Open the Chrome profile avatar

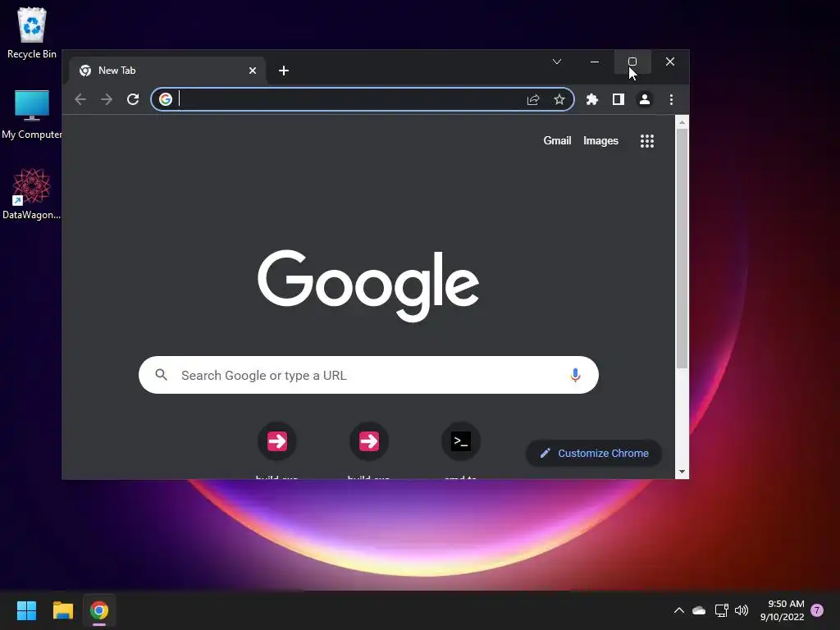[645, 99]
